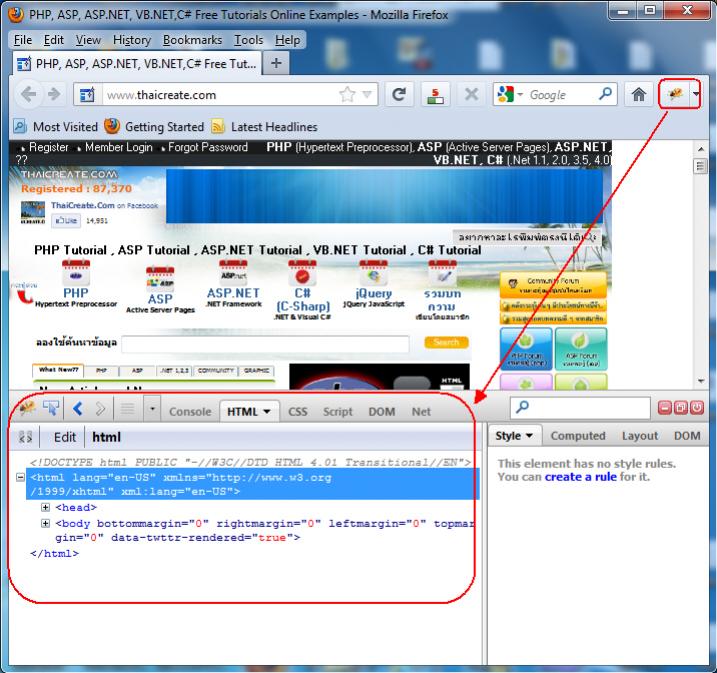The image size is (717, 673).
Task: Open the Edit menu
Action: 54,40
